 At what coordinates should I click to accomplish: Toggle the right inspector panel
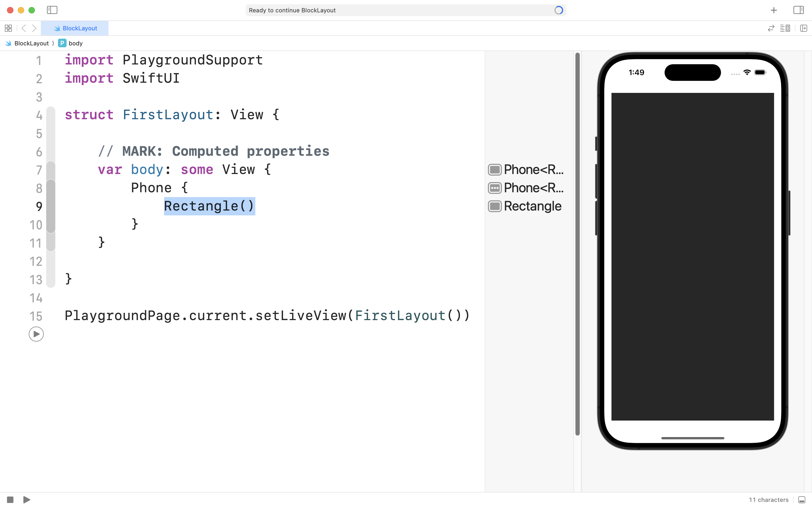point(798,10)
